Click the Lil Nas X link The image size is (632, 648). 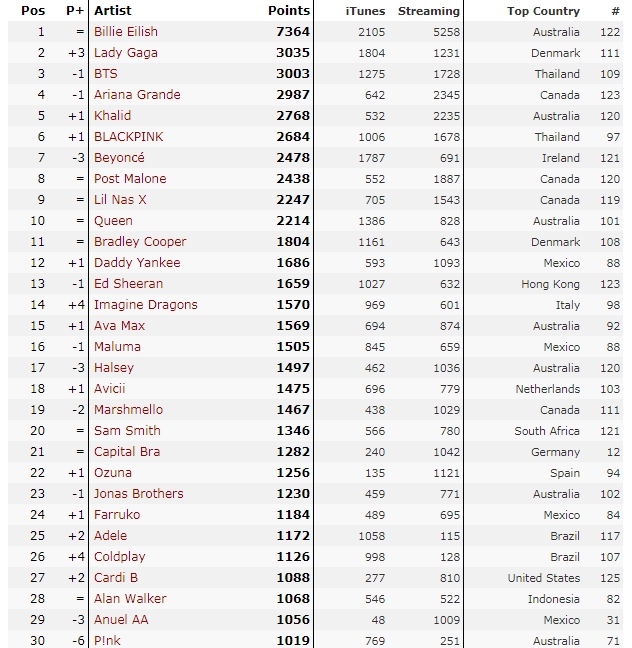tap(120, 200)
